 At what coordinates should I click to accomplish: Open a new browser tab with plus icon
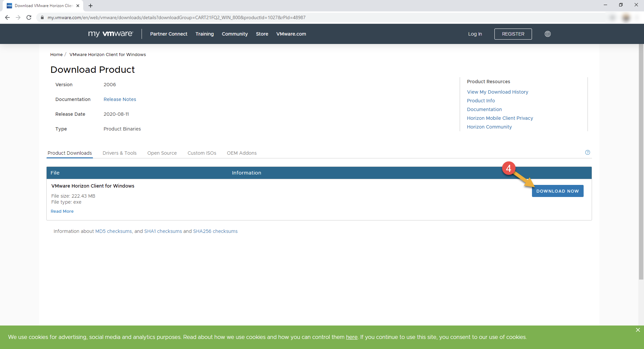pyautogui.click(x=91, y=6)
